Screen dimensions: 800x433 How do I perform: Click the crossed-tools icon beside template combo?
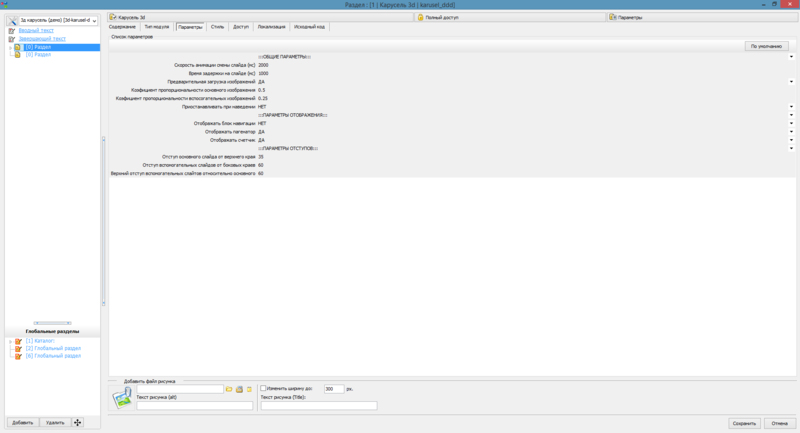point(12,20)
